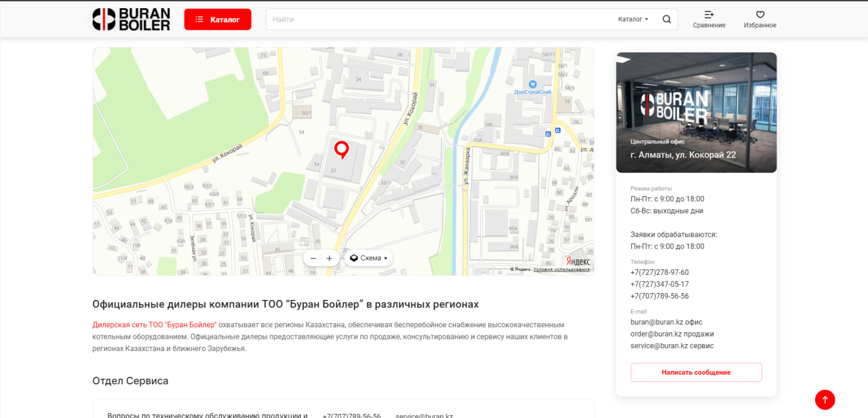Image resolution: width=868 pixels, height=418 pixels.
Task: Open Дилерская сеть ТОО "Буран Бойлер" link
Action: [155, 324]
